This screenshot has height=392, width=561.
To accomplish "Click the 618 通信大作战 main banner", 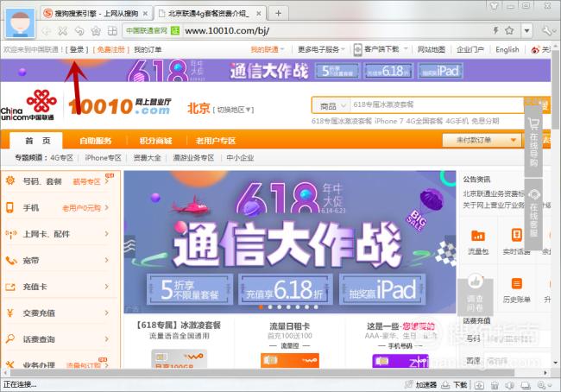I will click(290, 242).
